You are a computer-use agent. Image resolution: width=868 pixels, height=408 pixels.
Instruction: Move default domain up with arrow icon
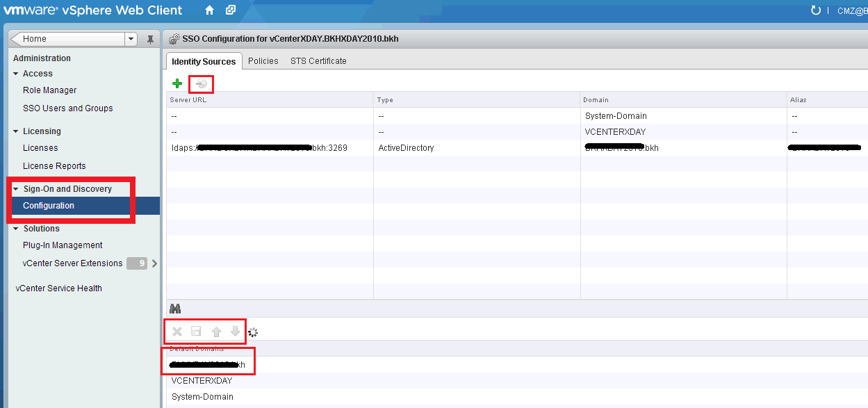coord(216,332)
